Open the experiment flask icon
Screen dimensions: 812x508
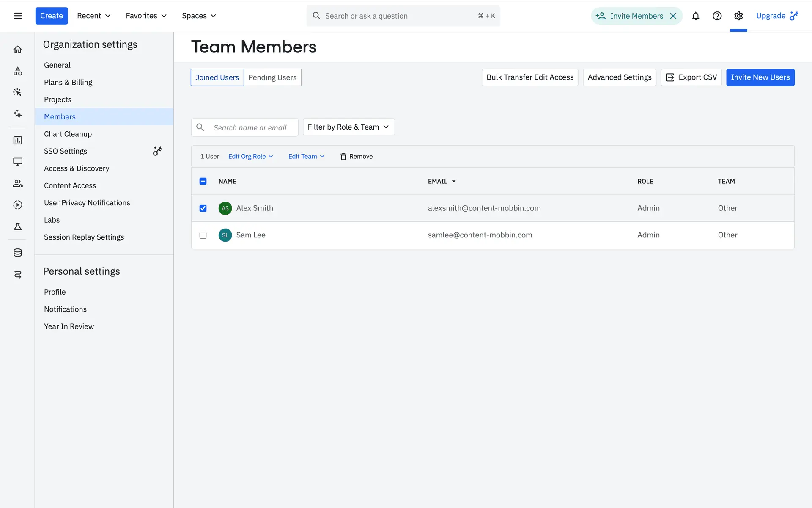(18, 226)
